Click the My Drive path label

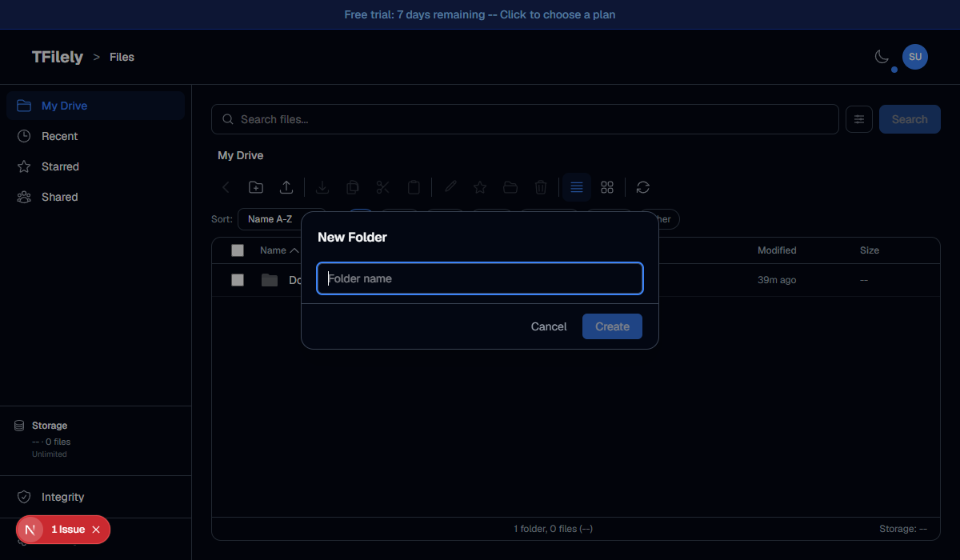tap(240, 155)
